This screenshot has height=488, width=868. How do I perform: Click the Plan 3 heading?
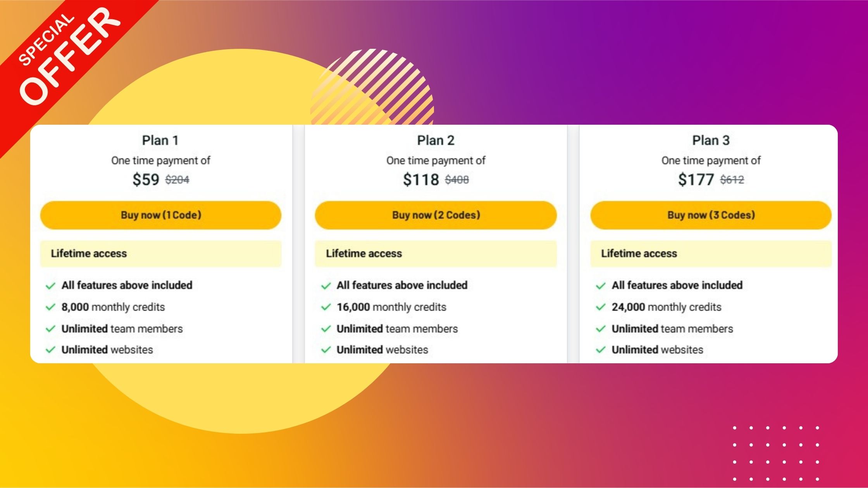click(x=711, y=141)
